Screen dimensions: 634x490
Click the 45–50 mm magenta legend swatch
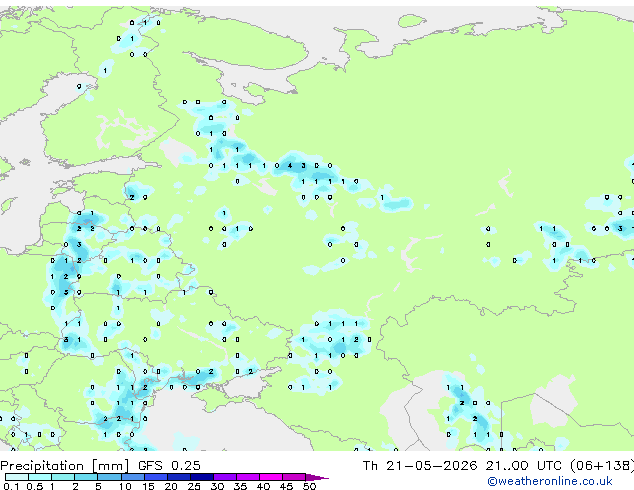[x=294, y=477]
